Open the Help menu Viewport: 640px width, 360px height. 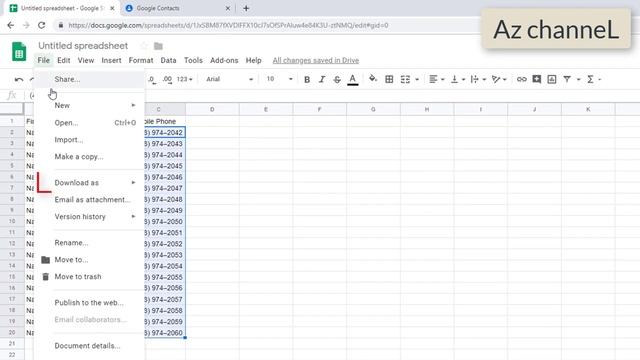pos(253,60)
